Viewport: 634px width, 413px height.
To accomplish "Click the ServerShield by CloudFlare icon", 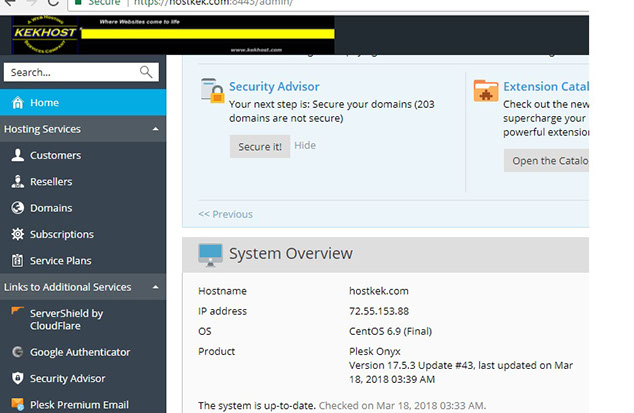I will coord(17,314).
